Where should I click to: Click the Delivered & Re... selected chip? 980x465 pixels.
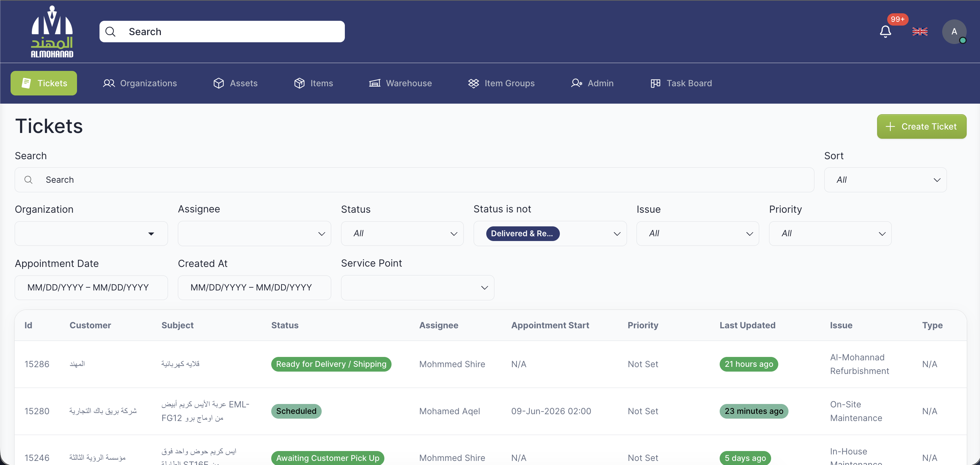tap(522, 234)
